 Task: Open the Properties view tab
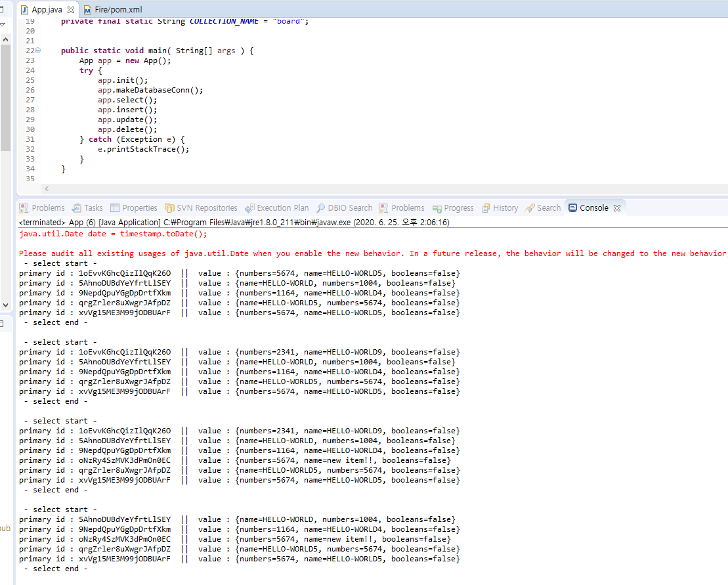(x=134, y=208)
